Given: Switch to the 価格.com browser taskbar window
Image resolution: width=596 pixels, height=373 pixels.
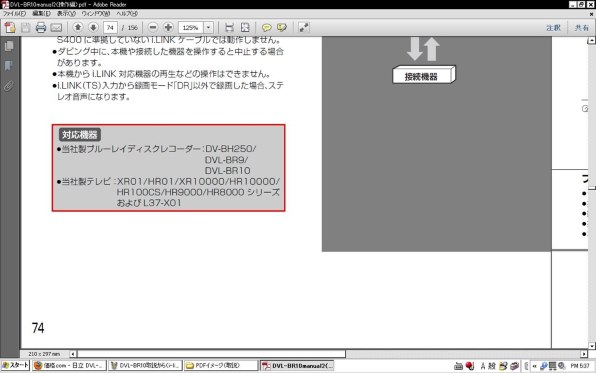Looking at the screenshot, I should [69, 365].
